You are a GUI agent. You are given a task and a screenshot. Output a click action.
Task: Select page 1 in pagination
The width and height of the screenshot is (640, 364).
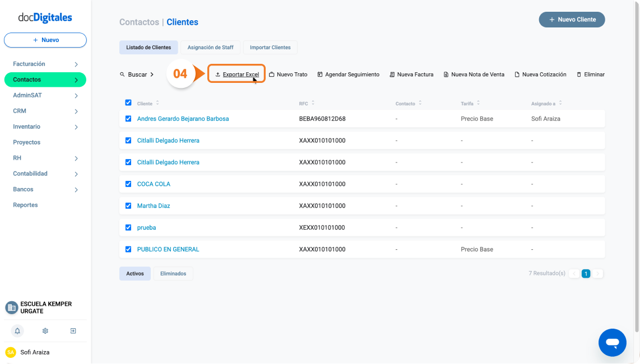(586, 274)
